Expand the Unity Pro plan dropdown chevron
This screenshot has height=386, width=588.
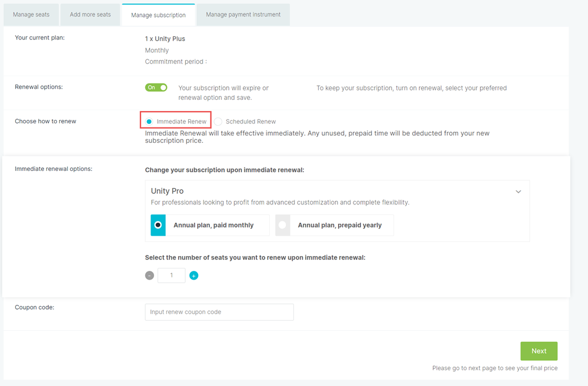518,192
